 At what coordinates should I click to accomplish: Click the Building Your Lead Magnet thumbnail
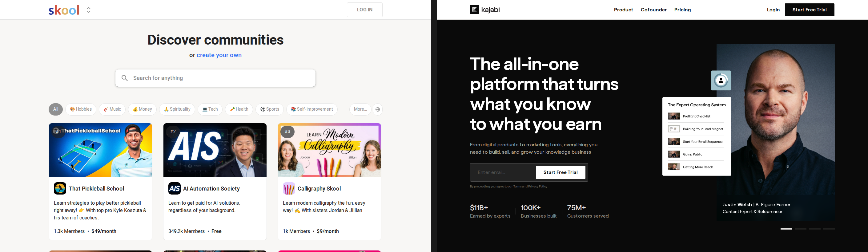pyautogui.click(x=673, y=129)
